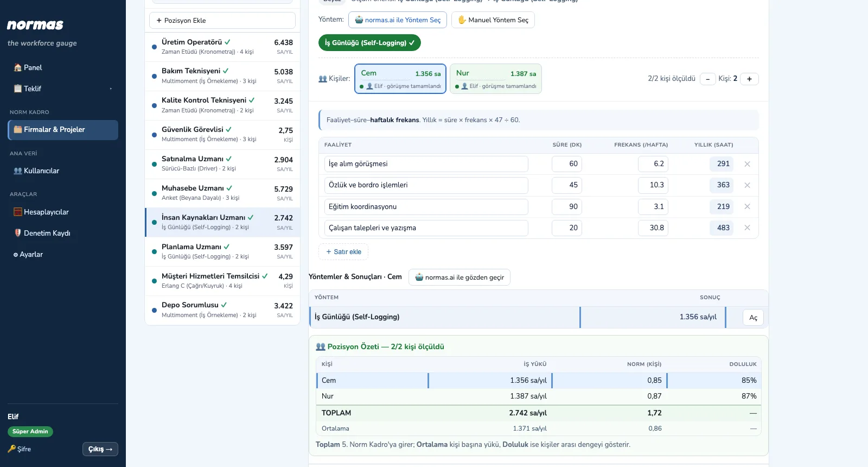Edit İşe alım görüşmesi activity name field

point(426,164)
